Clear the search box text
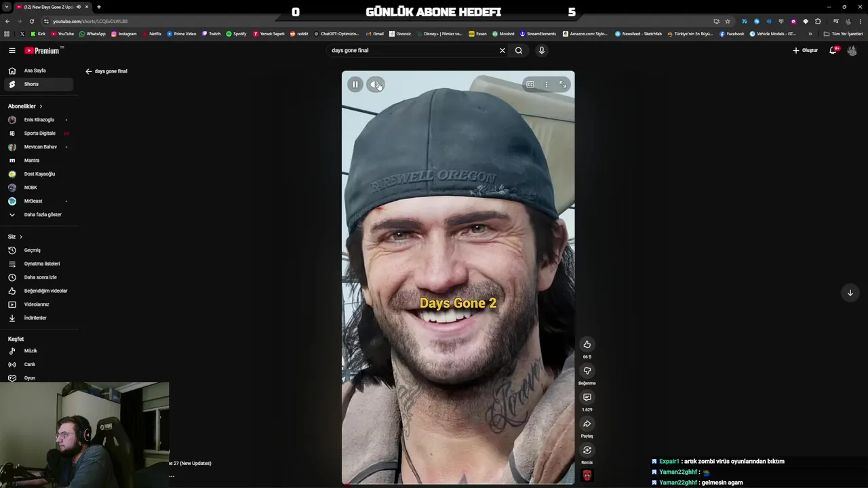The height and width of the screenshot is (488, 868). coord(502,50)
